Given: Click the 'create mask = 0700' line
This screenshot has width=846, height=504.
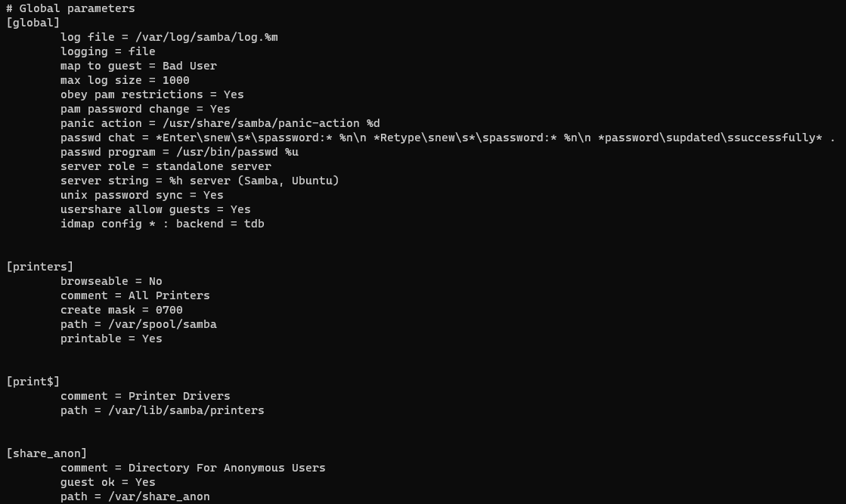Looking at the screenshot, I should pyautogui.click(x=121, y=310).
